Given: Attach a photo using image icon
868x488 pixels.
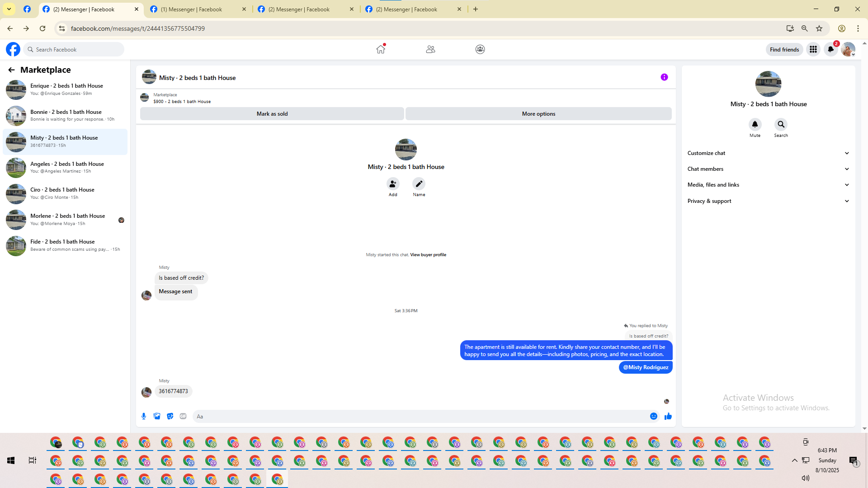Looking at the screenshot, I should [157, 416].
